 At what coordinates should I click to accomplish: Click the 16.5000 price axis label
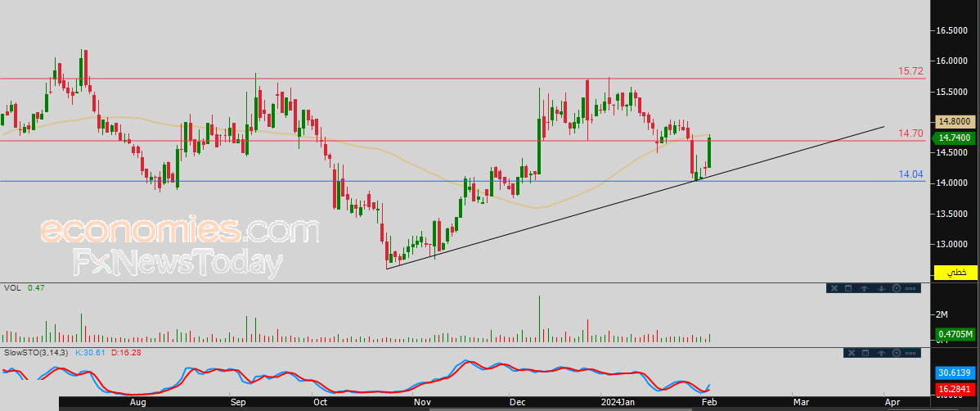[952, 30]
